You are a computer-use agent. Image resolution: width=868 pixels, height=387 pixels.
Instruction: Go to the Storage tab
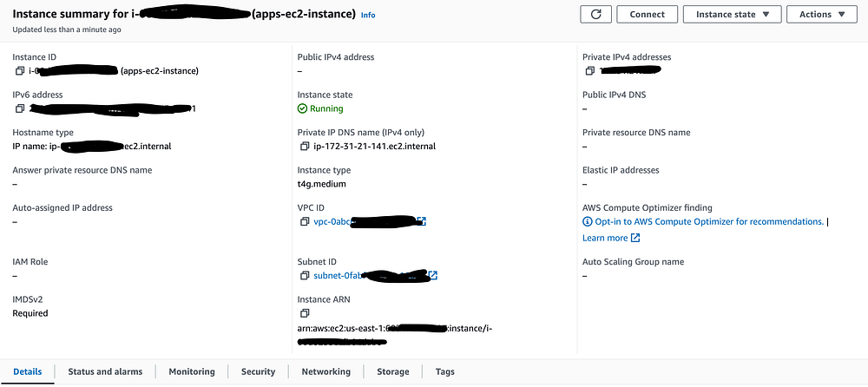[392, 371]
